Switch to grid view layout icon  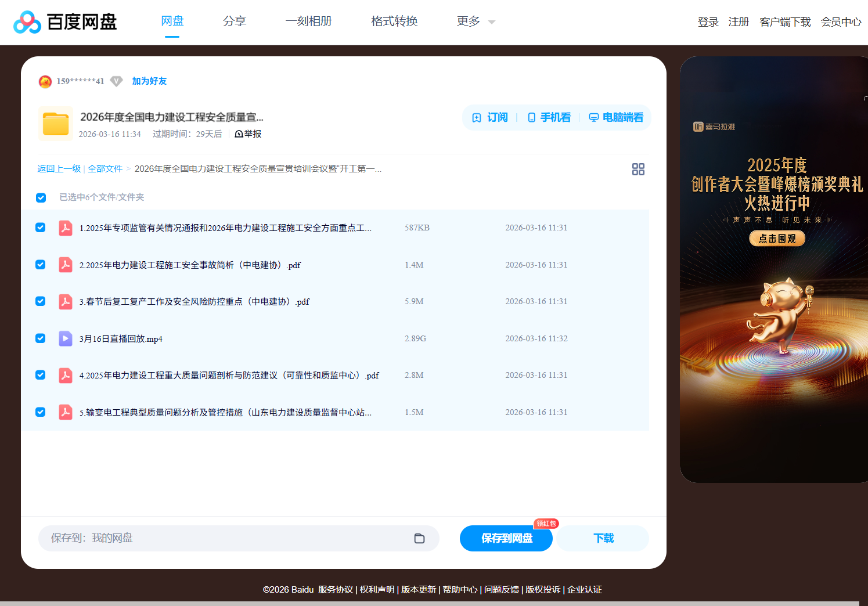(638, 169)
